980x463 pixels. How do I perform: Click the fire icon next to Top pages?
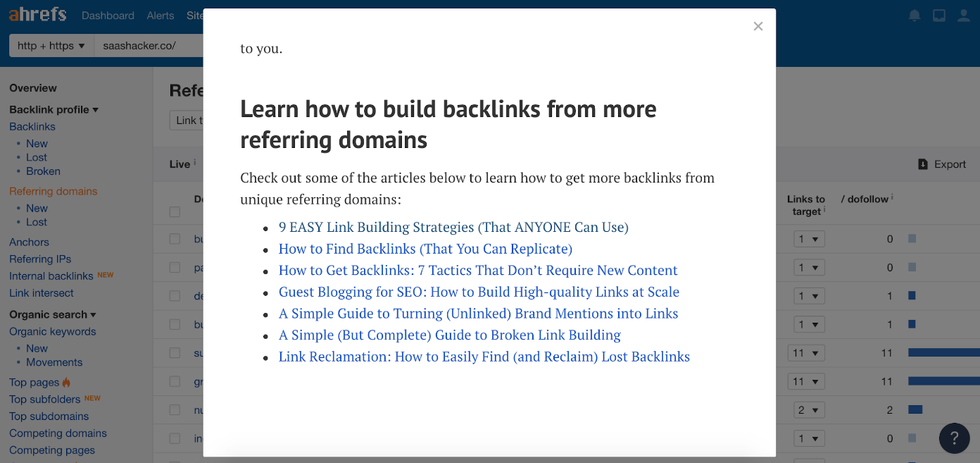(x=66, y=382)
